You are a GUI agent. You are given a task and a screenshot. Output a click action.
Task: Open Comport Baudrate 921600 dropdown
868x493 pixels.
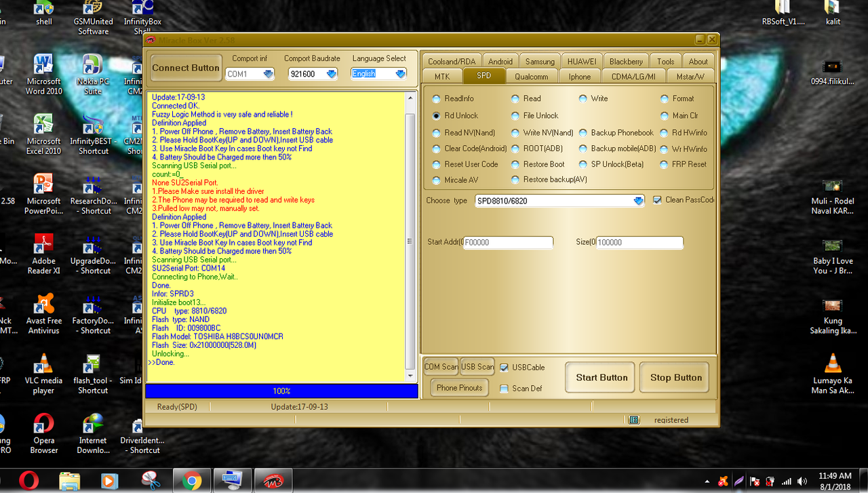(331, 74)
